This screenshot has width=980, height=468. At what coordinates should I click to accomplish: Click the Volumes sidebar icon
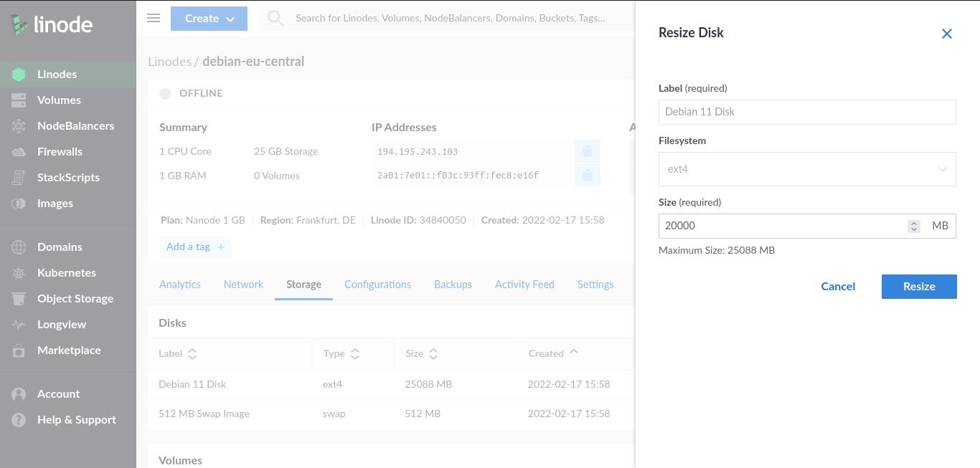click(x=19, y=100)
